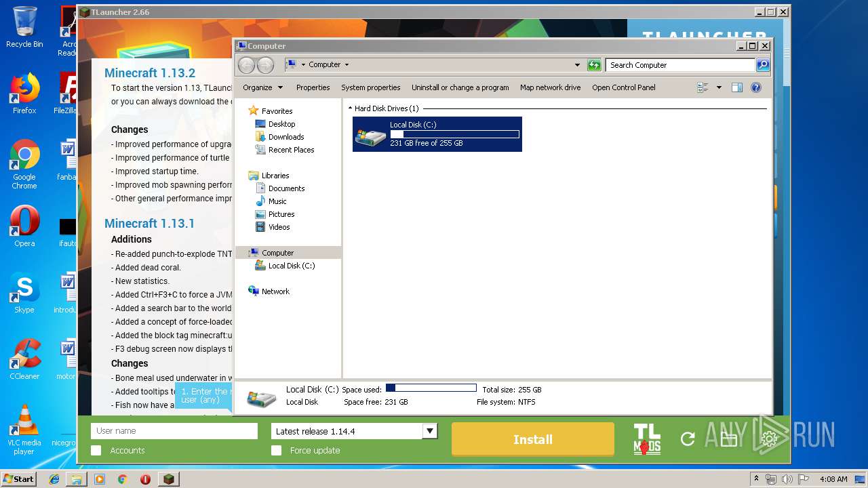Open Opera from the taskbar
The image size is (868, 488).
pyautogui.click(x=145, y=479)
